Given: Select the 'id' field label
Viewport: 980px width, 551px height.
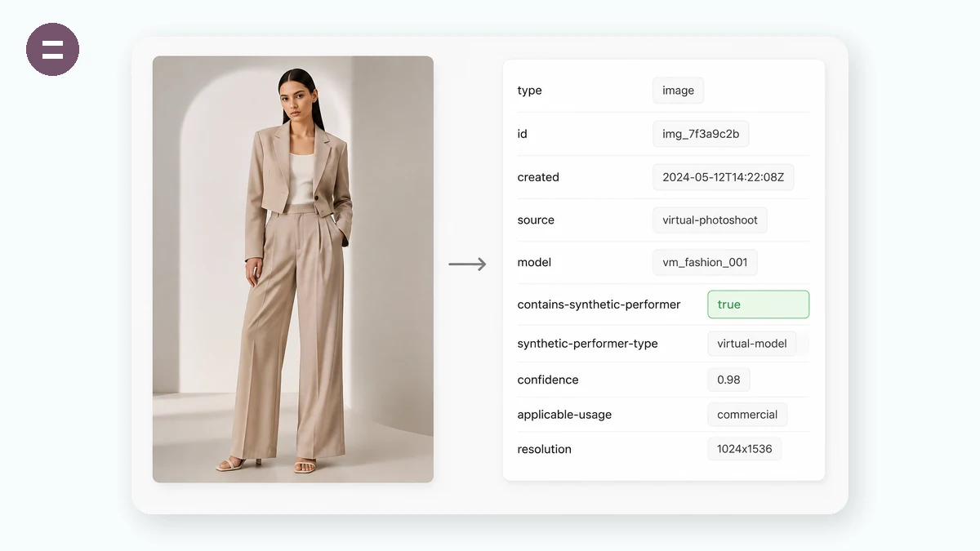Looking at the screenshot, I should tap(522, 134).
